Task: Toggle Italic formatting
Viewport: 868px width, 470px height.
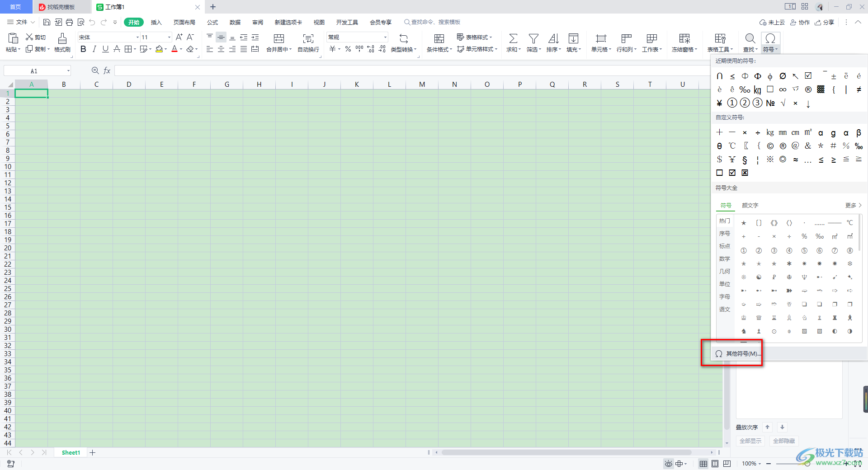Action: point(94,49)
